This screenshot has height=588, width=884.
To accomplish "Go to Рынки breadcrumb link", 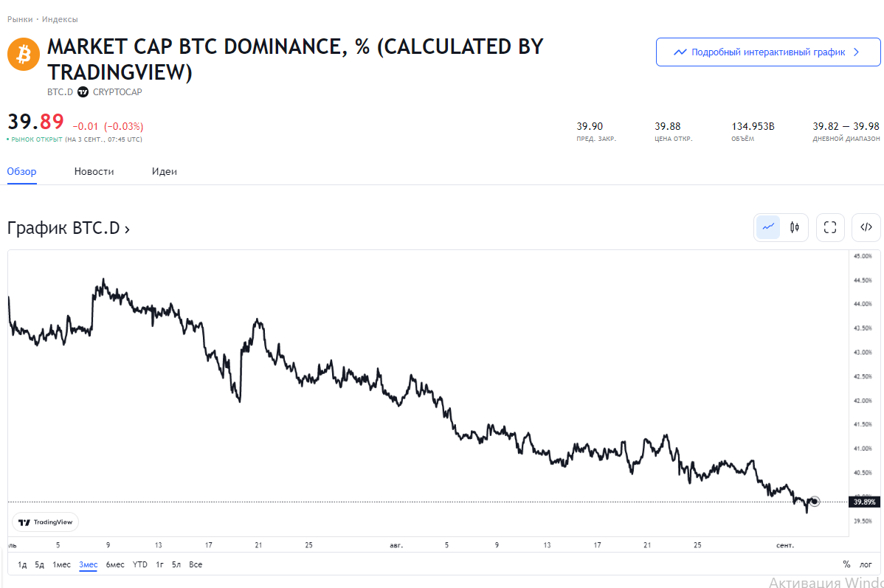I will [20, 19].
